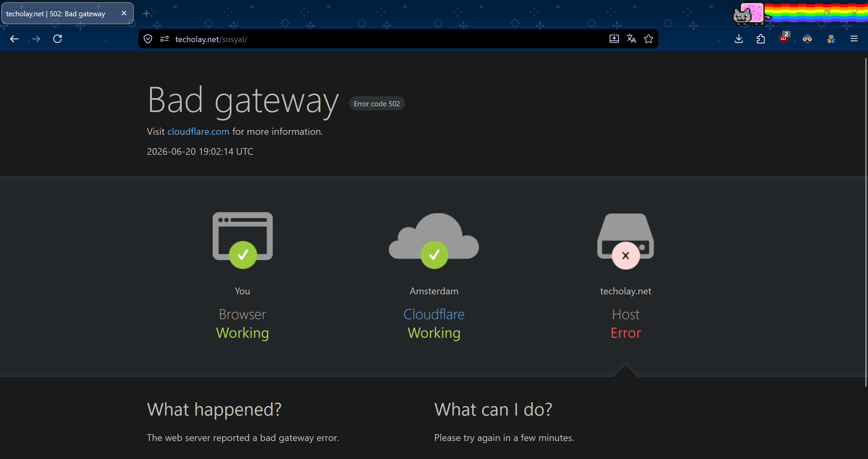The height and width of the screenshot is (459, 868).
Task: Click the Error code 502 badge
Action: 377,104
